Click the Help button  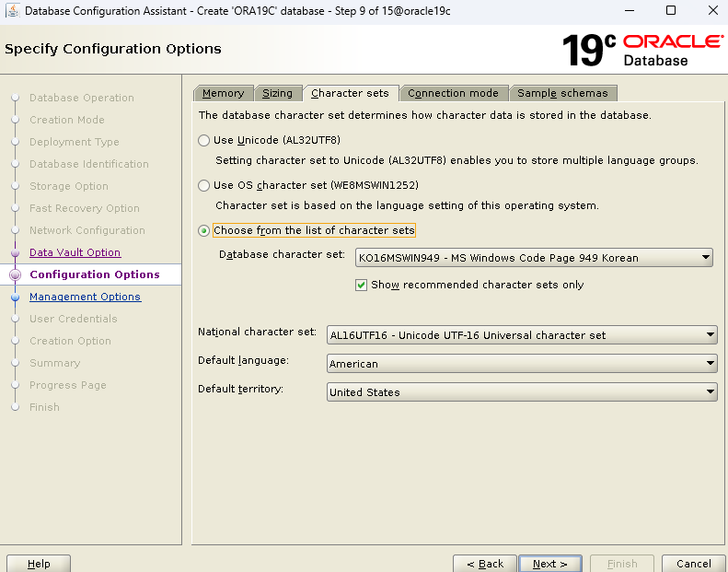39,564
